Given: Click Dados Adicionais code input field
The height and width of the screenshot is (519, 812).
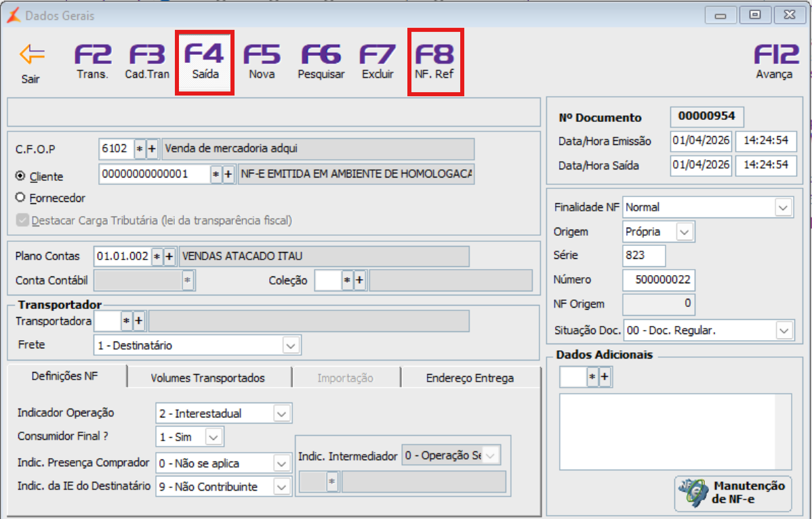Looking at the screenshot, I should click(x=573, y=377).
